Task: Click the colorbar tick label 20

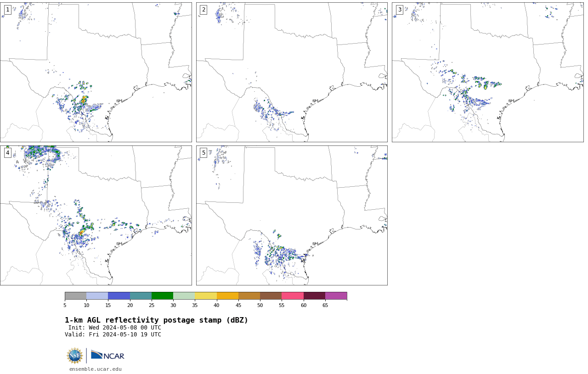Action: 130,306
